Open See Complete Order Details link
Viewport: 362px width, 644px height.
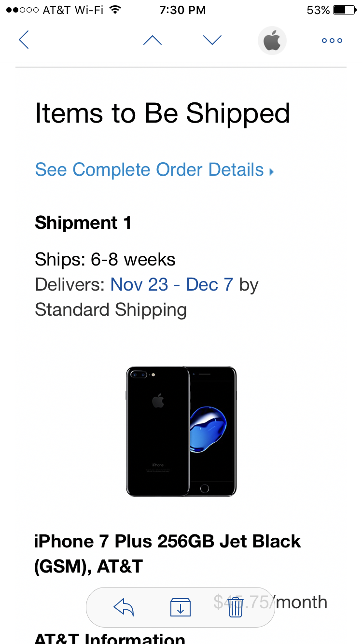(150, 170)
